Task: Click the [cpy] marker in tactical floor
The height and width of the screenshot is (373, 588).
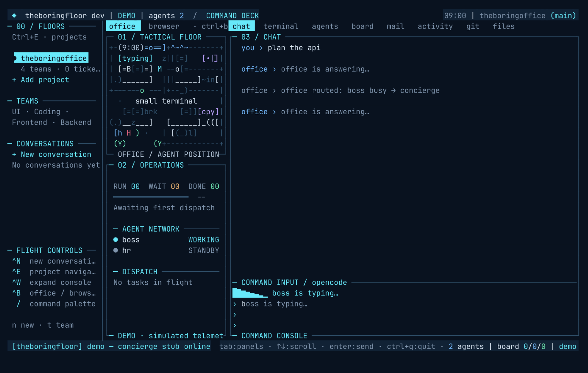Action: pos(208,112)
